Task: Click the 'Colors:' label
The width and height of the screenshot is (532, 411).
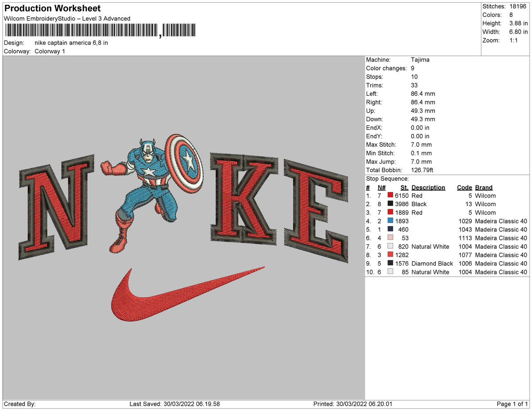Action: [492, 15]
